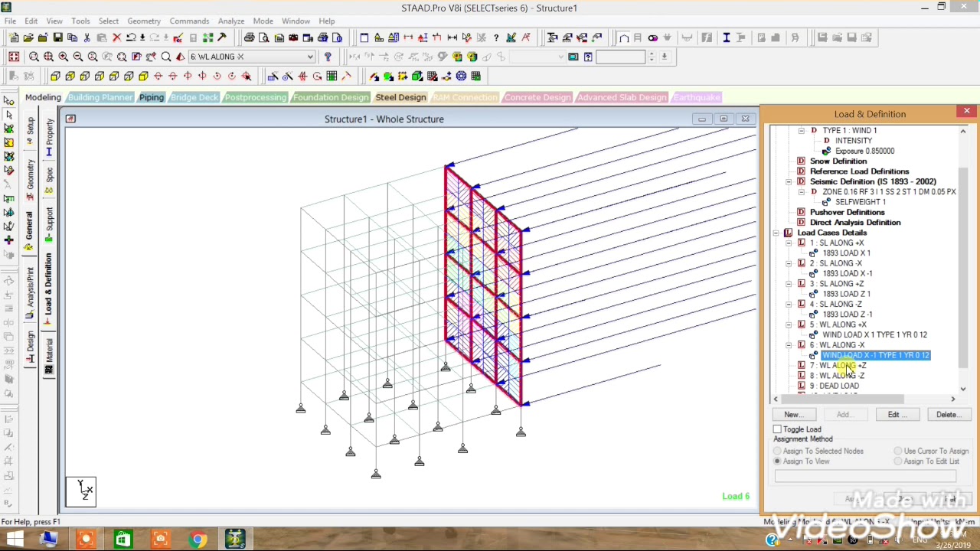This screenshot has width=980, height=551.
Task: Open the Geometry menu
Action: (x=144, y=21)
